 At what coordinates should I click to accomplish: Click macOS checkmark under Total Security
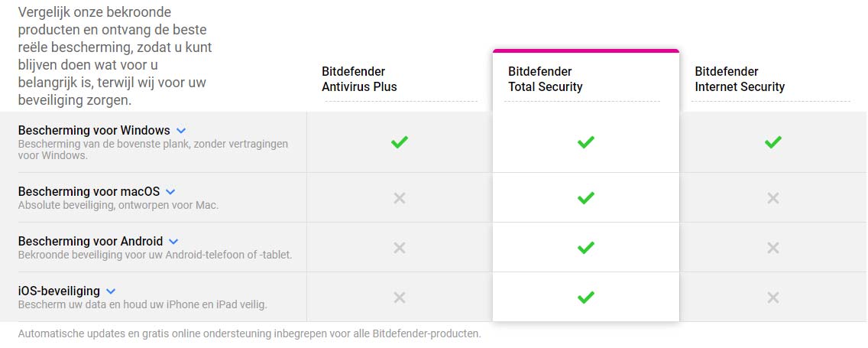pos(585,198)
